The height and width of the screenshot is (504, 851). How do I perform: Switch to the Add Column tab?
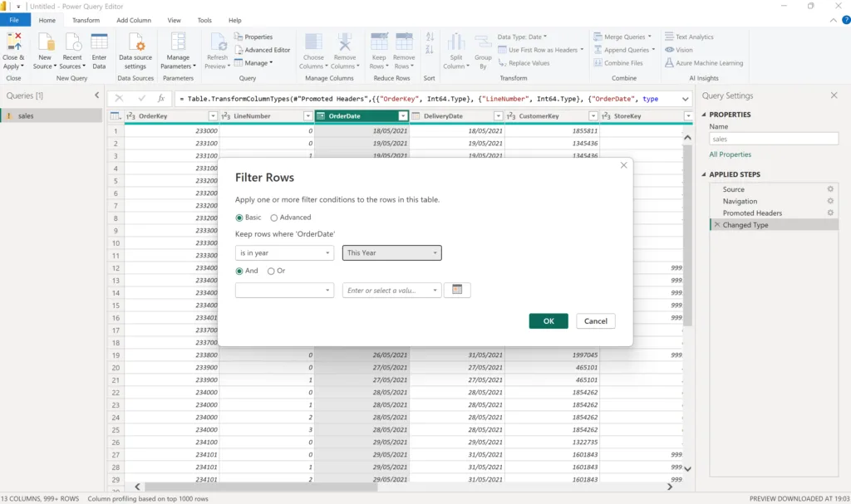point(134,20)
